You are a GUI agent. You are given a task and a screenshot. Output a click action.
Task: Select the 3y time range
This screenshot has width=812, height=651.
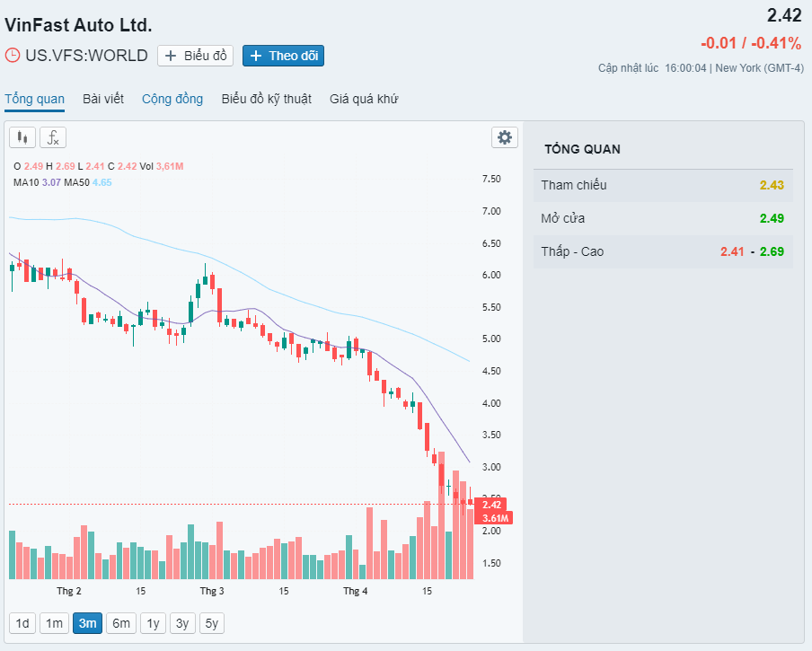coord(182,623)
